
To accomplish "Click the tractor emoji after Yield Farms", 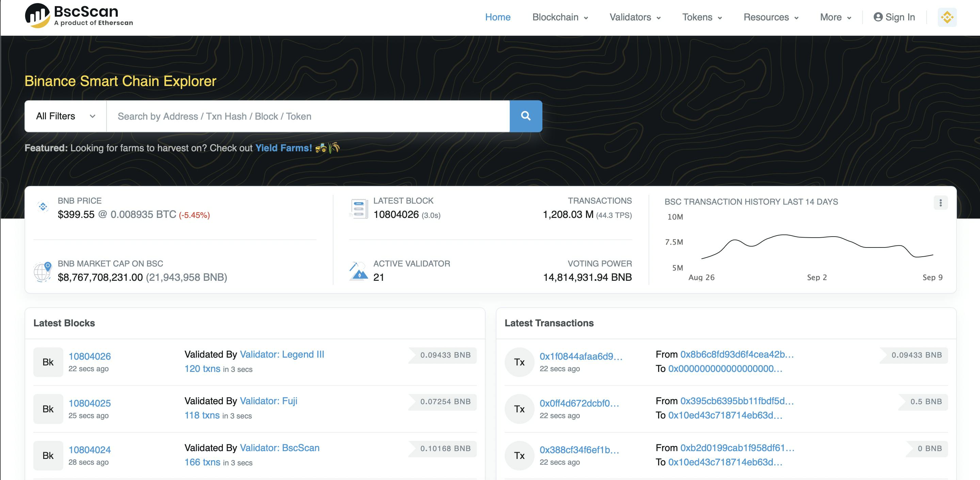I will tap(321, 148).
